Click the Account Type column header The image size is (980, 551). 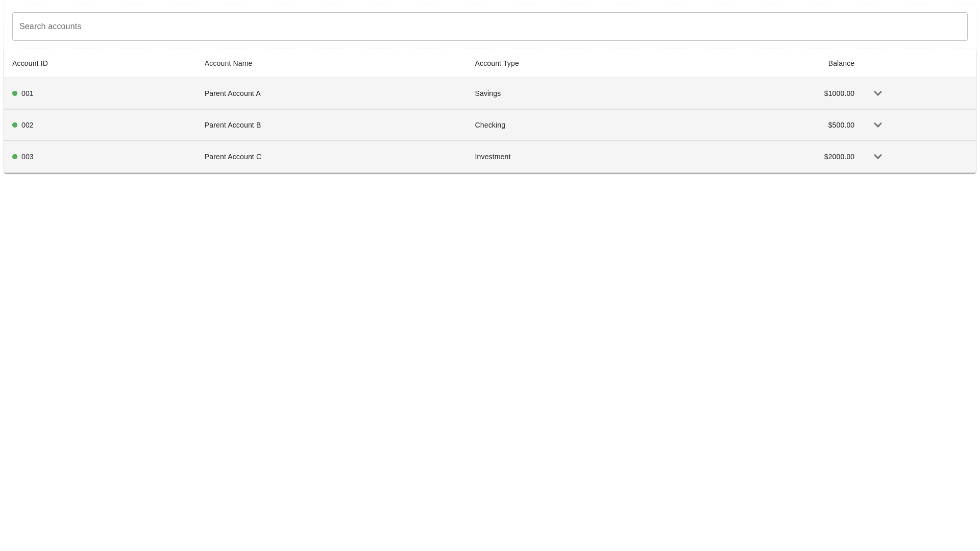pos(497,63)
